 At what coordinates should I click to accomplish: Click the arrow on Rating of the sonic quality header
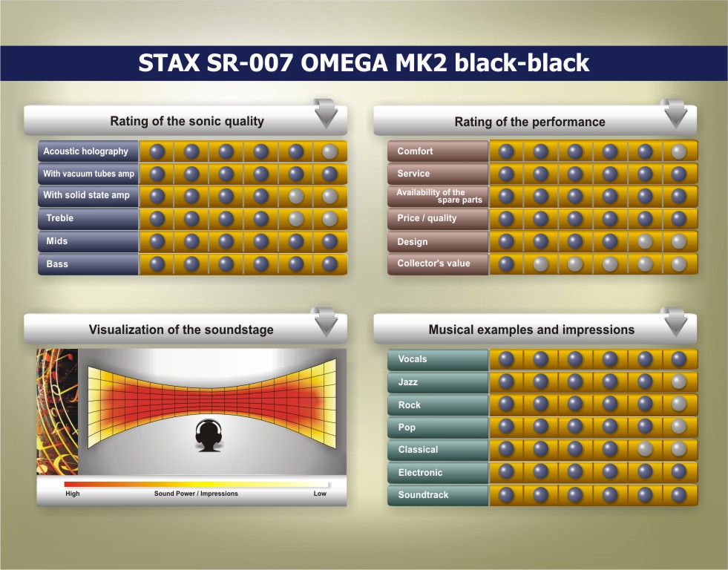[x=326, y=114]
